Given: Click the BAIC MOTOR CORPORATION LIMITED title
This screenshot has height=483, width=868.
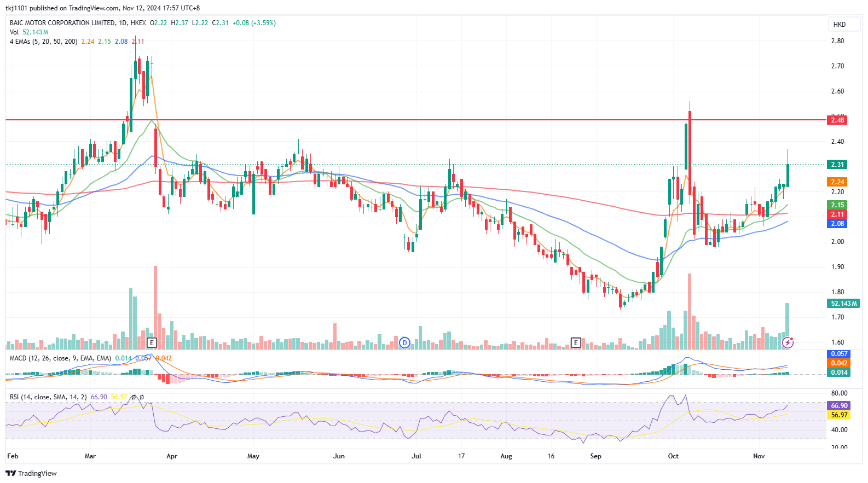Looking at the screenshot, I should coord(62,23).
